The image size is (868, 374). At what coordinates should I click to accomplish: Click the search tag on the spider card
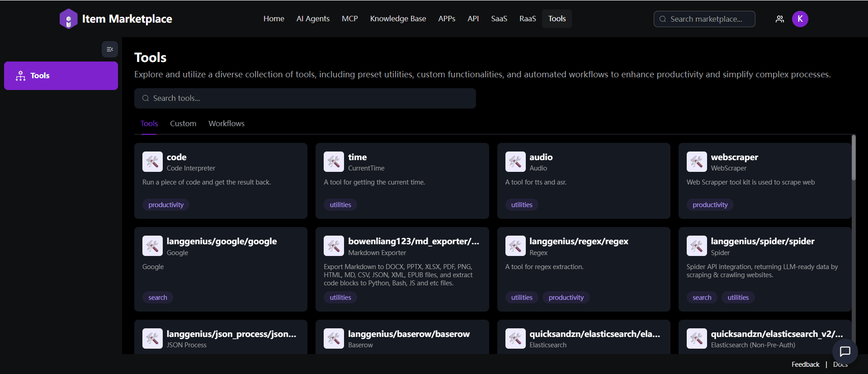(702, 298)
